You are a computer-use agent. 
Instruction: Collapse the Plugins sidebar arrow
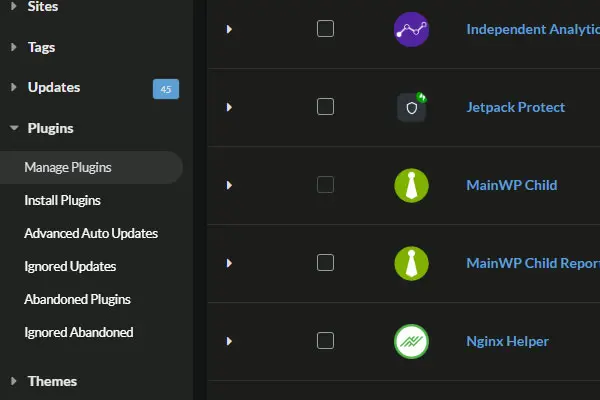click(14, 128)
